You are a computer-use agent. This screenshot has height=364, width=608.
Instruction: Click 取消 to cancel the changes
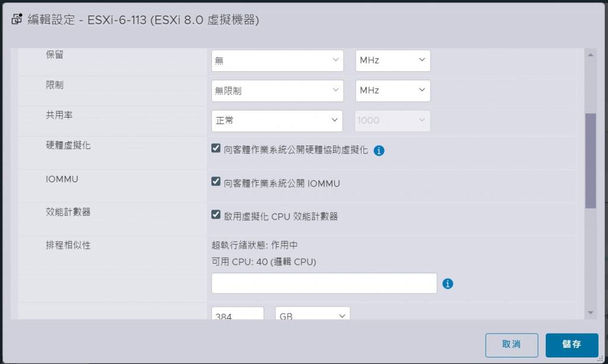(x=511, y=345)
